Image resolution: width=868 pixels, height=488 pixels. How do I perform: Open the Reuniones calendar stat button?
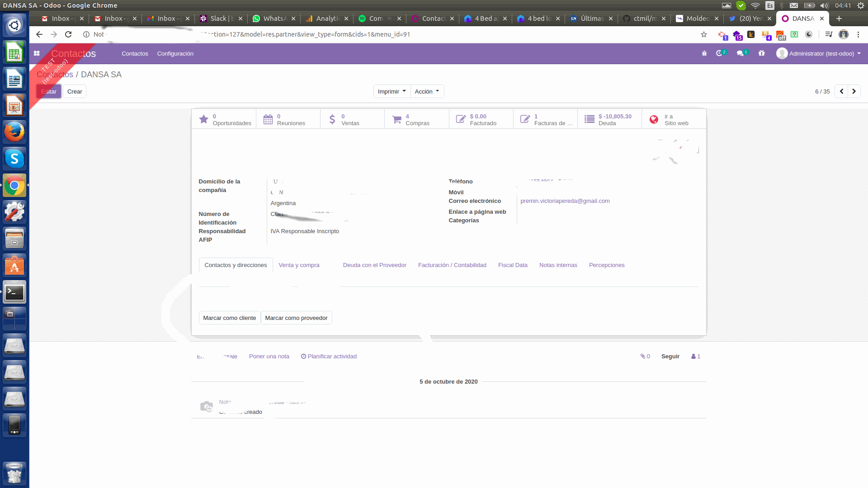click(x=288, y=119)
